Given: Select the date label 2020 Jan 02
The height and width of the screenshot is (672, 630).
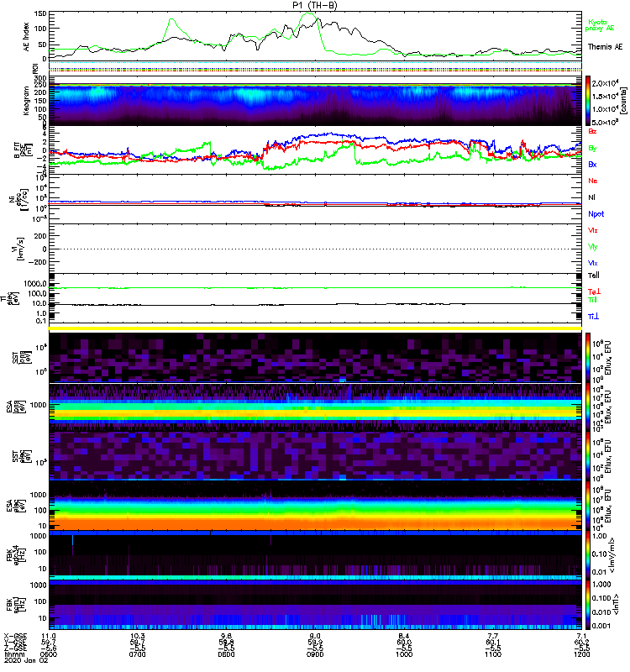Looking at the screenshot, I should [x=26, y=660].
